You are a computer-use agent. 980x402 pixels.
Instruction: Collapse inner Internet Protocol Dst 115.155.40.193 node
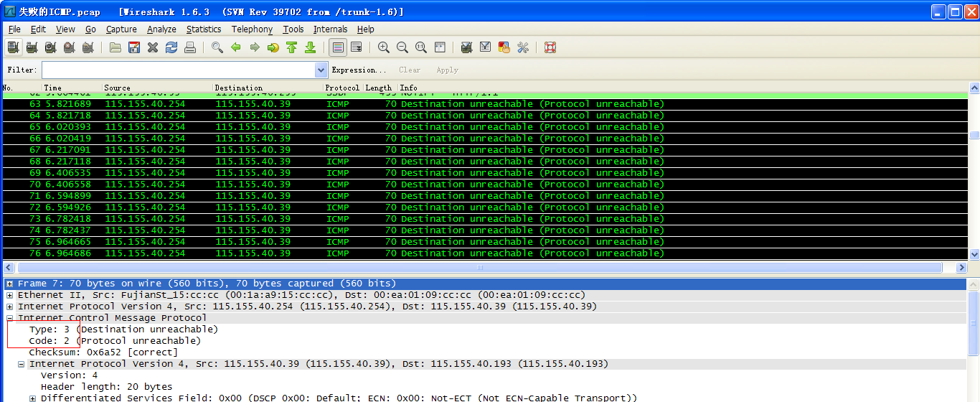pyautogui.click(x=21, y=364)
